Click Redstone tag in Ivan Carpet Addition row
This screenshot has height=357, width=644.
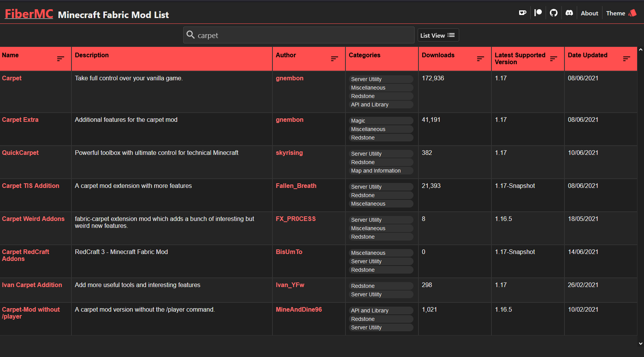381,286
